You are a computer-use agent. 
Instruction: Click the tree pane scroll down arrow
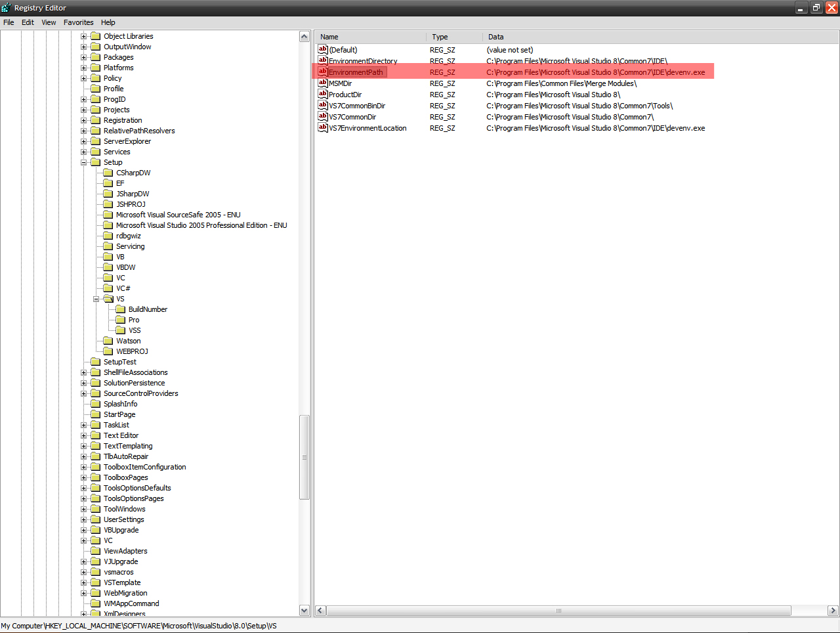coord(304,610)
